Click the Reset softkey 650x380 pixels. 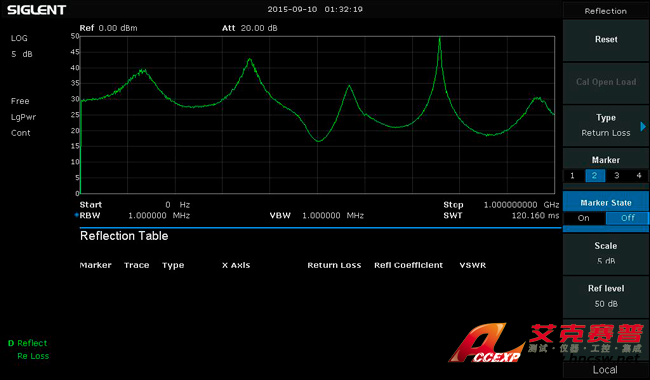coord(606,40)
